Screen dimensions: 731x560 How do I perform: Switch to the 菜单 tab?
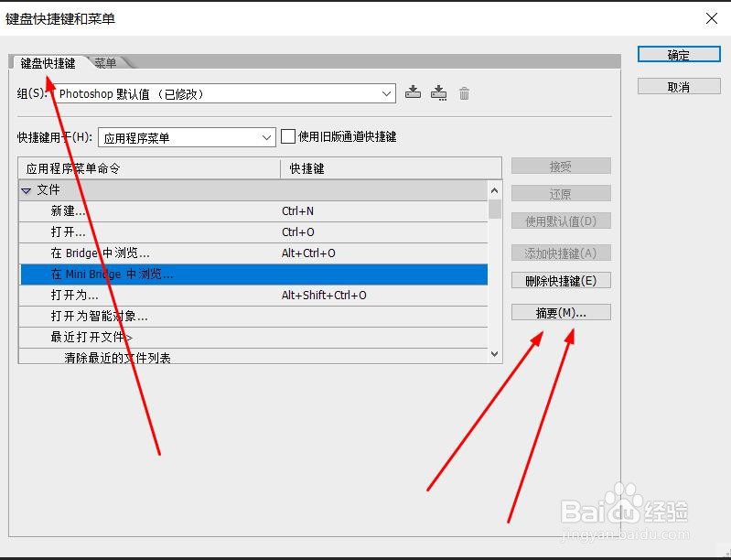(106, 62)
